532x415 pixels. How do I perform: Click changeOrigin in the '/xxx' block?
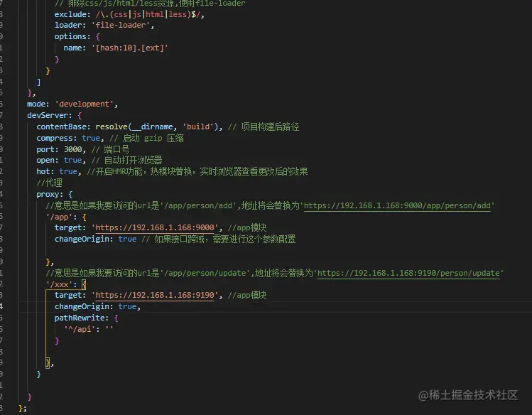82,306
